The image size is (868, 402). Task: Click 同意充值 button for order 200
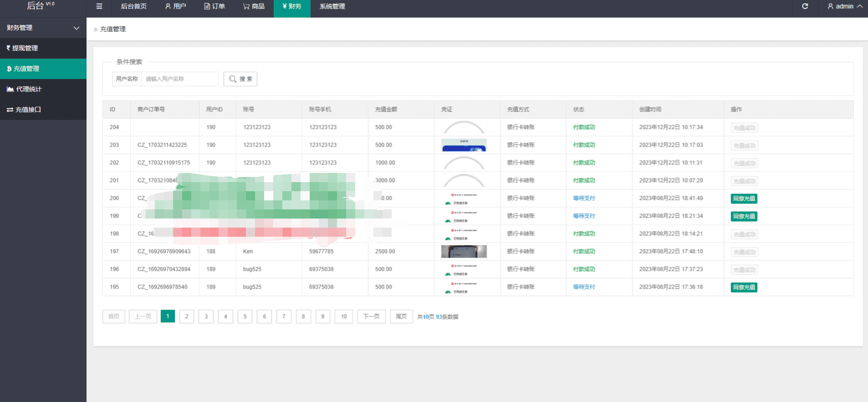[x=744, y=198]
